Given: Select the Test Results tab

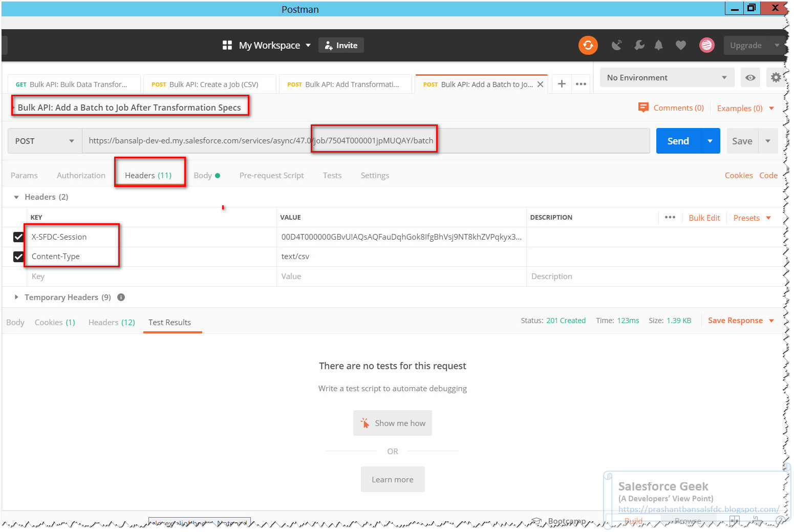Looking at the screenshot, I should 169,322.
